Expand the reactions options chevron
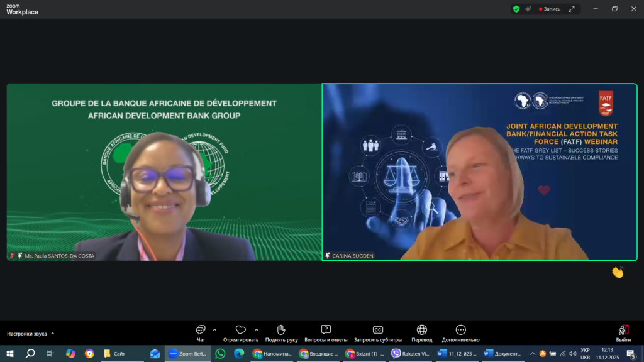The width and height of the screenshot is (644, 362). pos(257,329)
